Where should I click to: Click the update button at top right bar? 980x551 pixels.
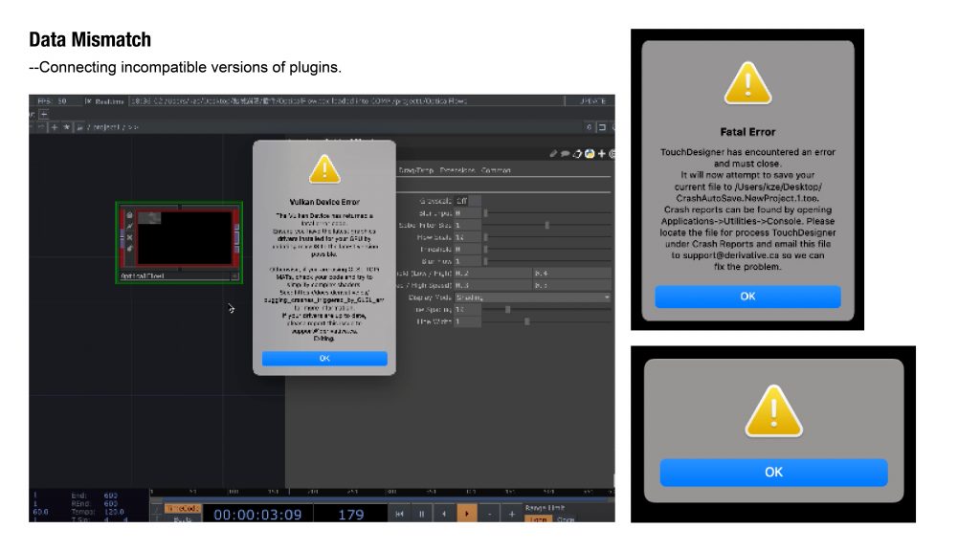590,100
